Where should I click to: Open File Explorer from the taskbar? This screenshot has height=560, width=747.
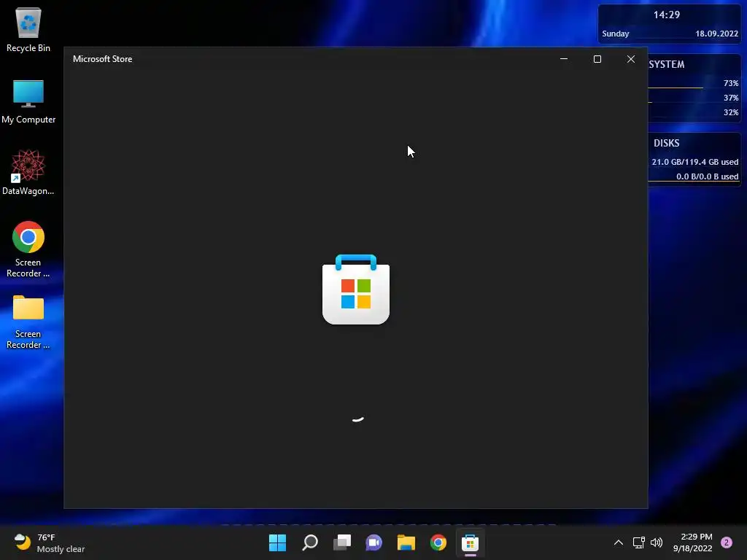click(x=406, y=542)
